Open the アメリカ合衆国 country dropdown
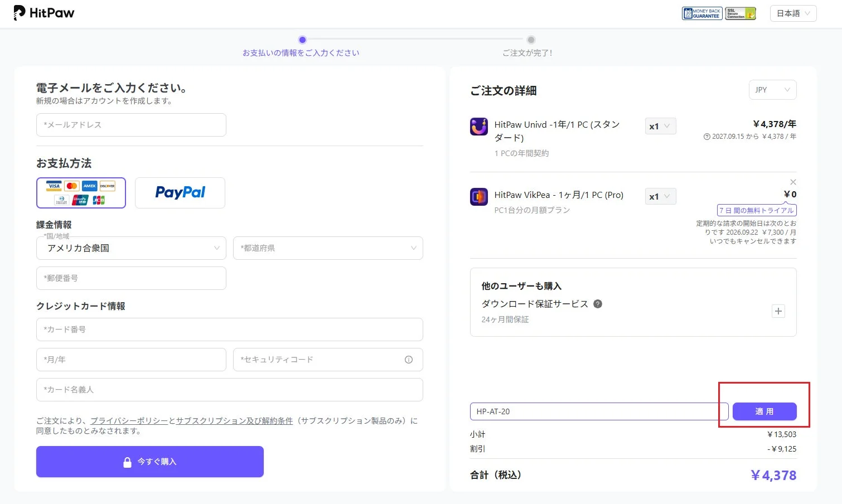Image resolution: width=842 pixels, height=504 pixels. (x=131, y=248)
